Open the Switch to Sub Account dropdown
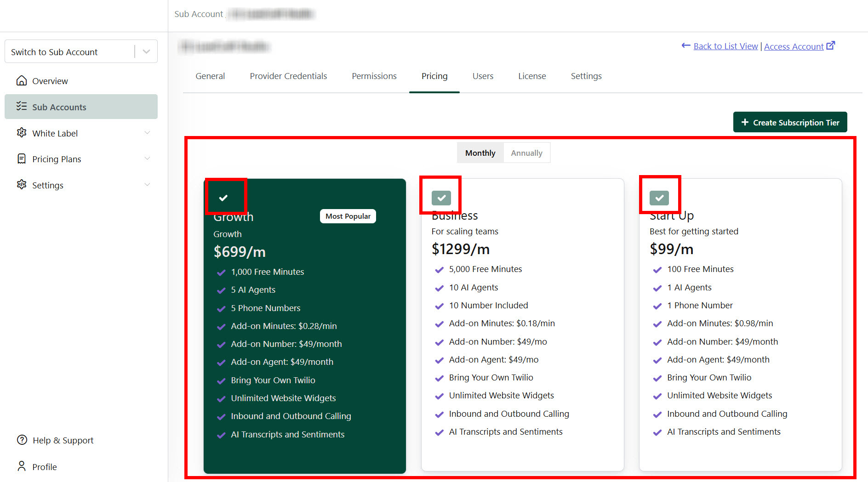This screenshot has width=868, height=482. [x=81, y=51]
